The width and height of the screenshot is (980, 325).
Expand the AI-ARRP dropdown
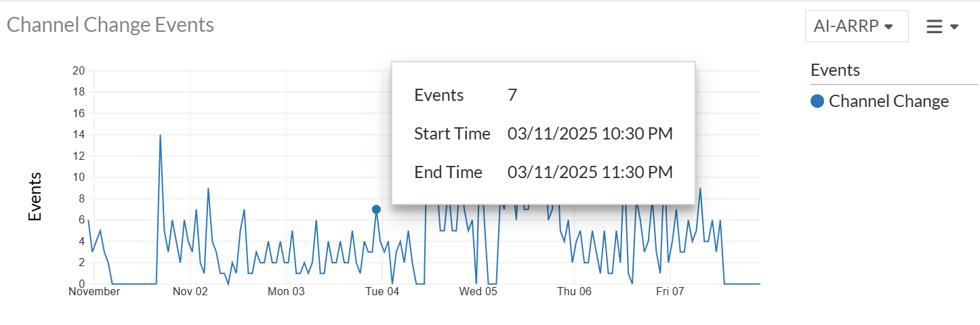click(857, 26)
